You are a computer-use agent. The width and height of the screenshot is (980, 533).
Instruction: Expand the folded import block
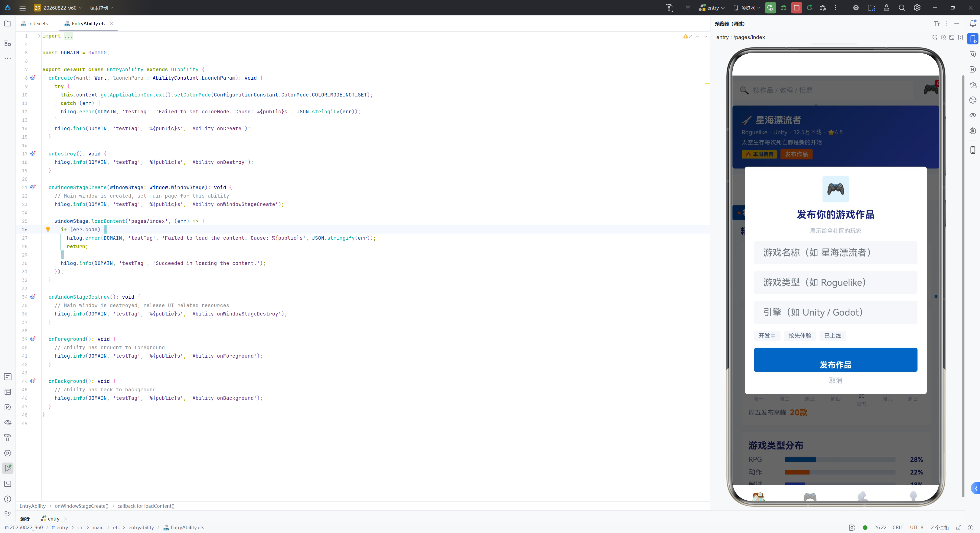[39, 36]
